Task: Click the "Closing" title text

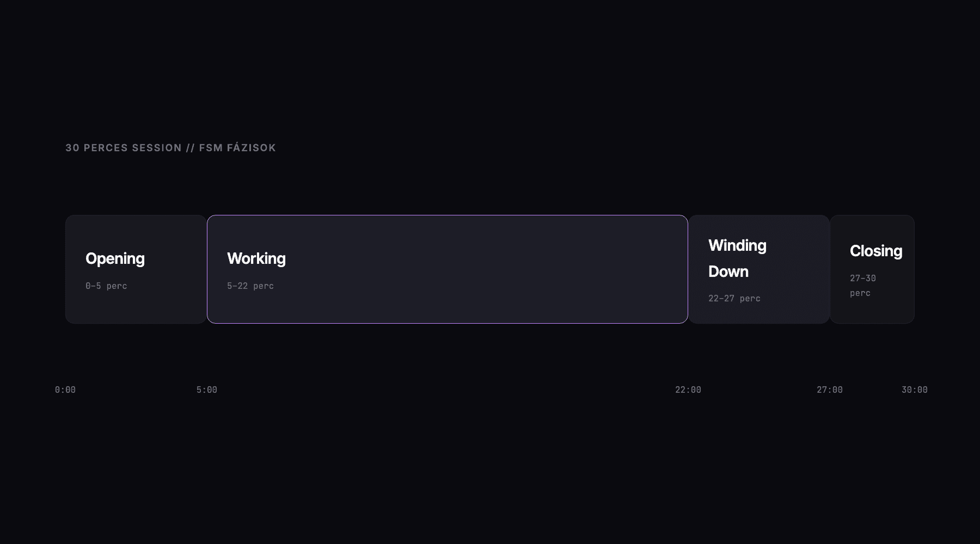Action: tap(875, 251)
